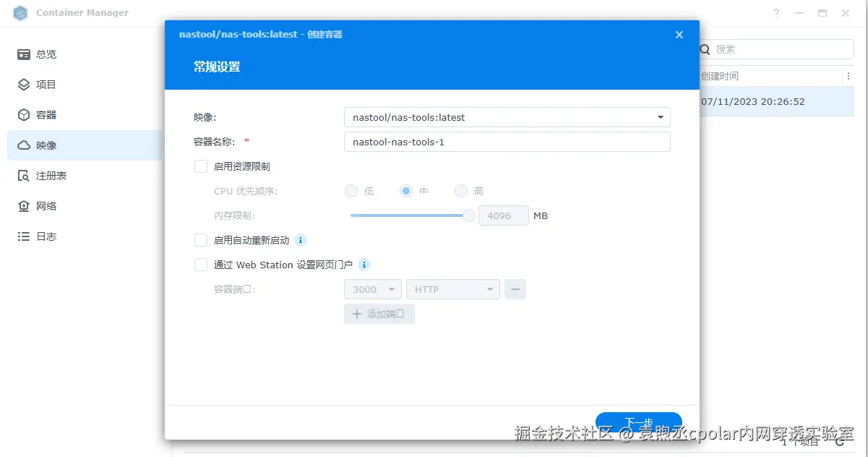Go to 容器 in the sidebar
This screenshot has height=457, width=868.
pos(85,115)
